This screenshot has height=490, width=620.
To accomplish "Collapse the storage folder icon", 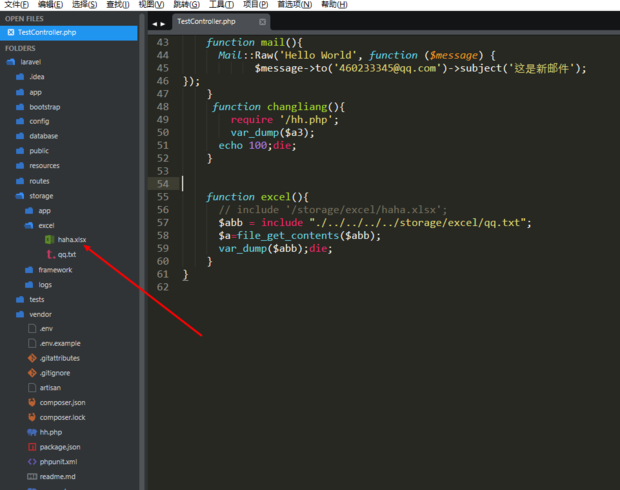I will [x=20, y=196].
